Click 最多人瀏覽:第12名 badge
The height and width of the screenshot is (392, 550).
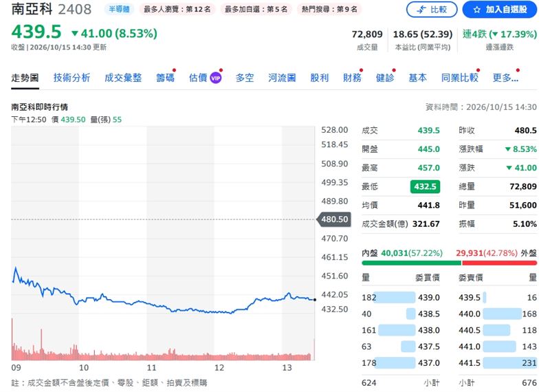click(177, 9)
